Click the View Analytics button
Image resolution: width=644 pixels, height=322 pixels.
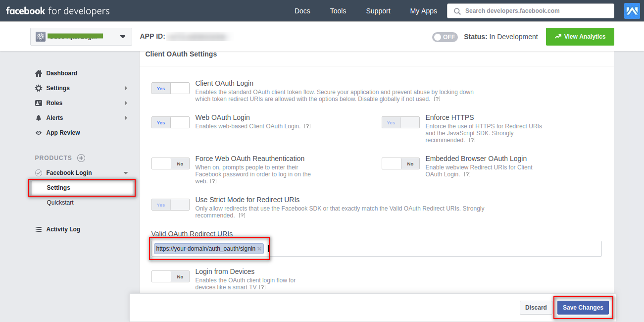pos(580,37)
